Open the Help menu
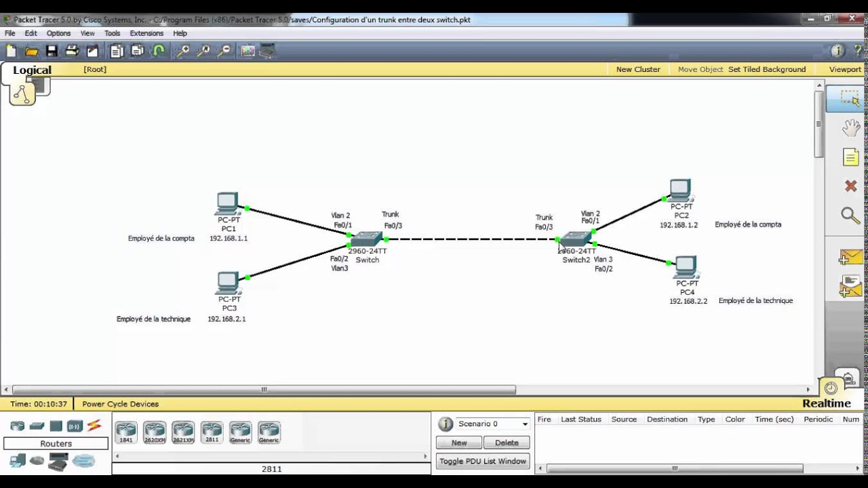This screenshot has height=488, width=868. (180, 33)
